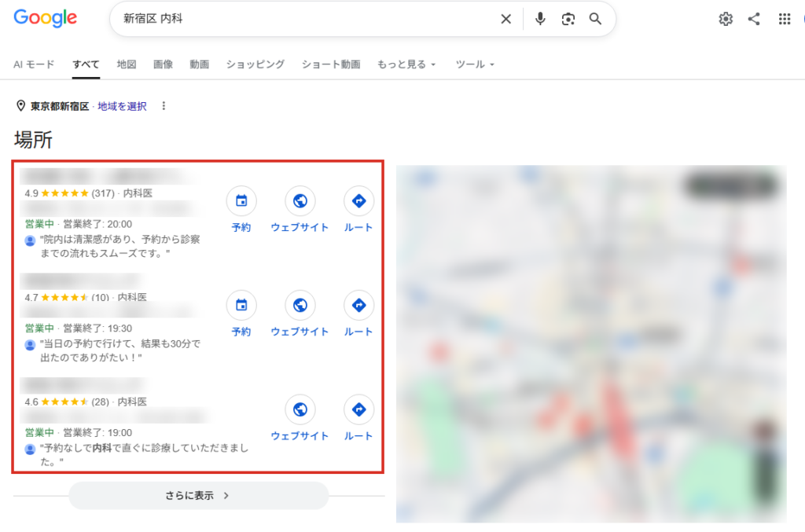This screenshot has width=805, height=532.
Task: Click review text 予約なしで内科で直ぐに
Action: pyautogui.click(x=144, y=455)
